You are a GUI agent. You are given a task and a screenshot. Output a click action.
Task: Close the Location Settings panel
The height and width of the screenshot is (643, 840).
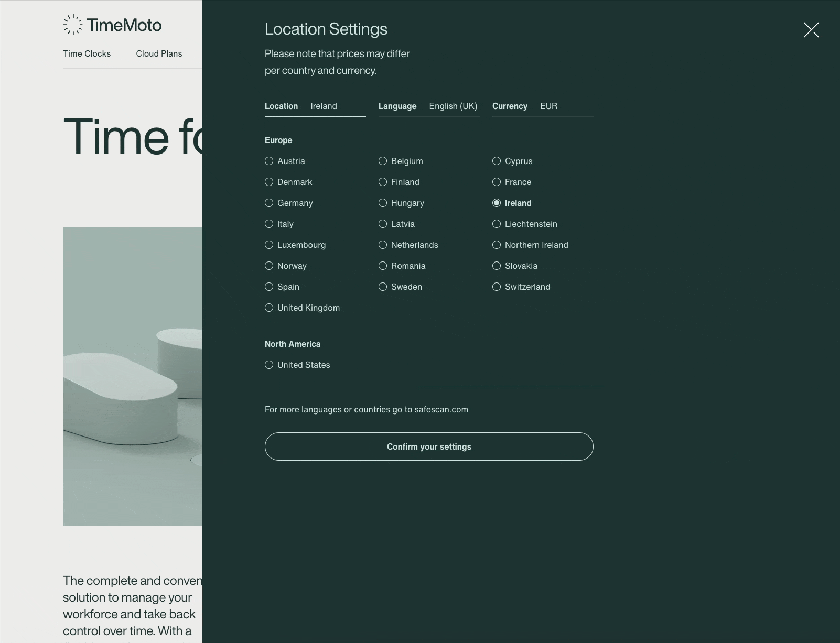[x=811, y=30]
